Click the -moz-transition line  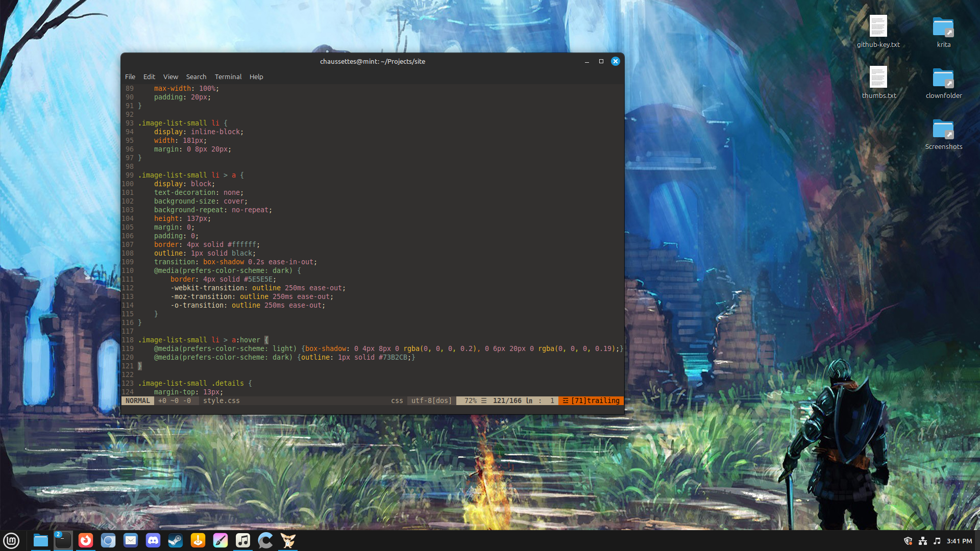pos(252,297)
